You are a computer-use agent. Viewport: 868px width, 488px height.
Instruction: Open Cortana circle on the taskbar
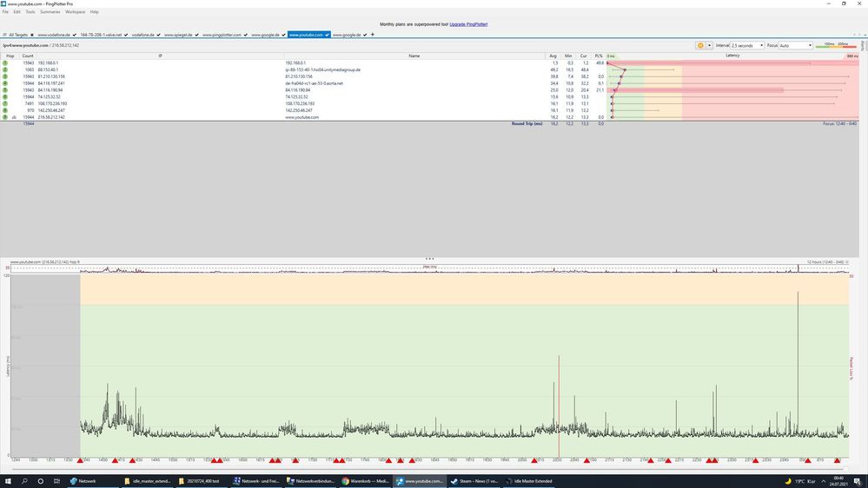[x=41, y=481]
